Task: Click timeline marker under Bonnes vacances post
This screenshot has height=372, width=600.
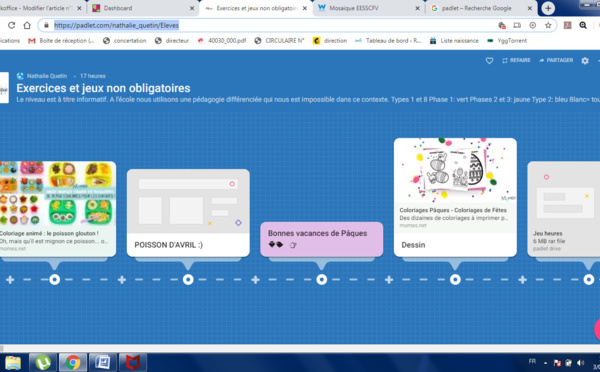Action: tap(321, 280)
